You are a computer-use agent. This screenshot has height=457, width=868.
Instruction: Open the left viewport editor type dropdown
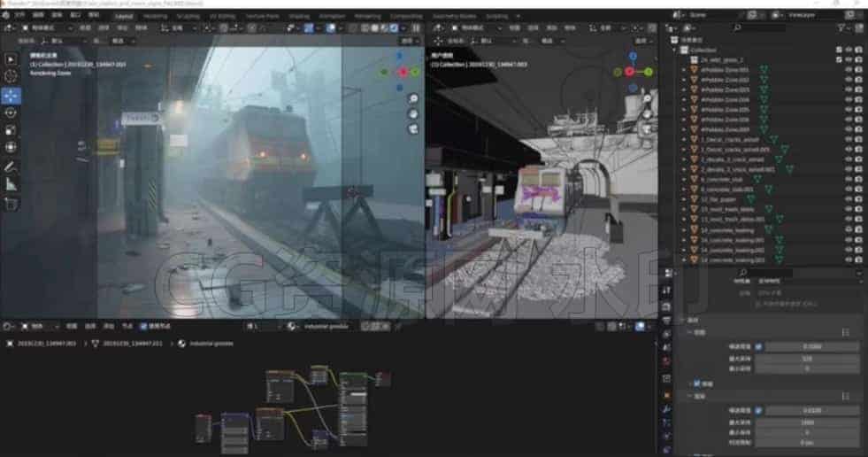pos(10,27)
